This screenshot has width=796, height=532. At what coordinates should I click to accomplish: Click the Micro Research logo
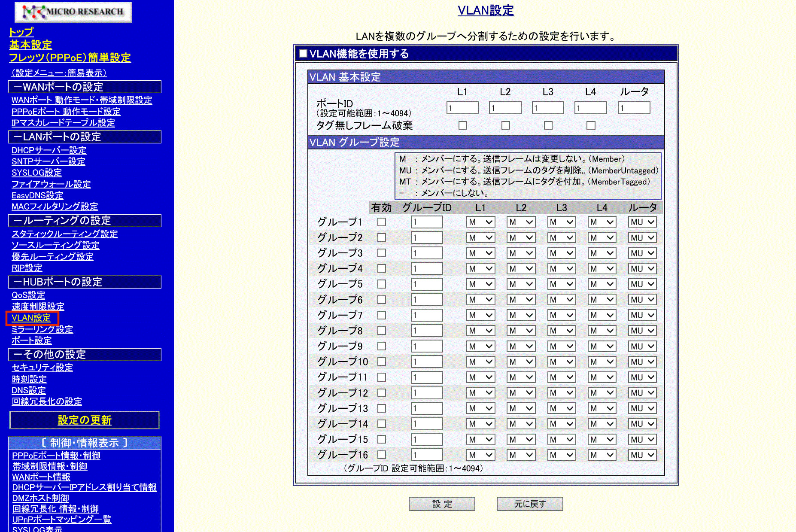(73, 12)
